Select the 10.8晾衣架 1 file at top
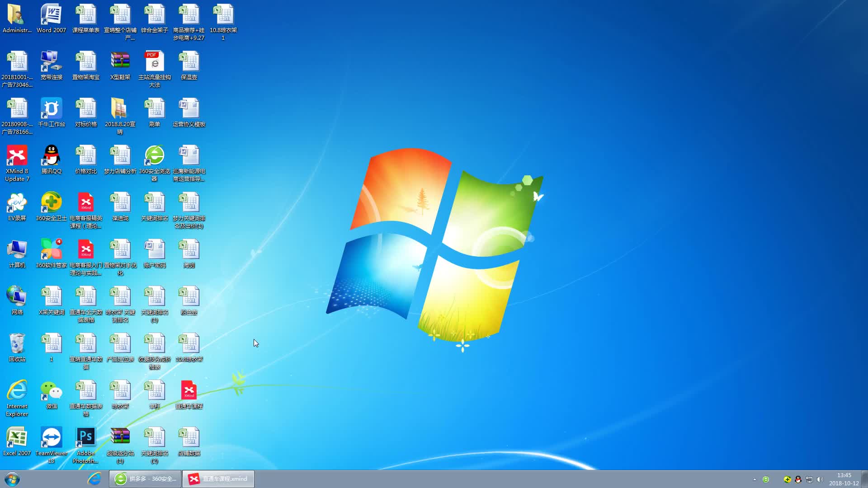This screenshot has width=868, height=488. 223,22
